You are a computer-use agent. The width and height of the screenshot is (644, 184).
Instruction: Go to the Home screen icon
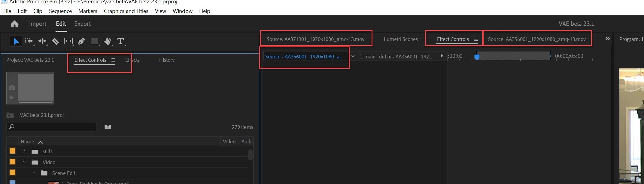[14, 24]
